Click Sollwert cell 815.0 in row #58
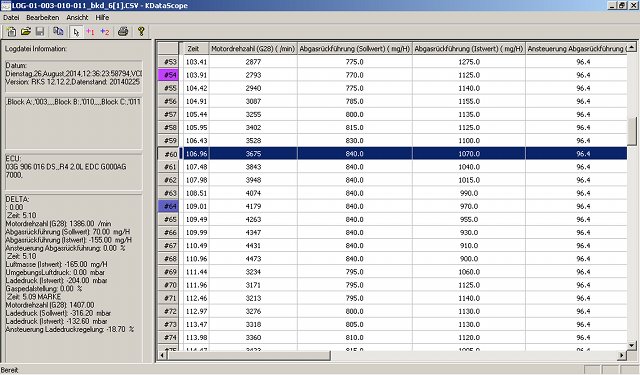Viewport: 640px width, 375px height. pos(355,127)
